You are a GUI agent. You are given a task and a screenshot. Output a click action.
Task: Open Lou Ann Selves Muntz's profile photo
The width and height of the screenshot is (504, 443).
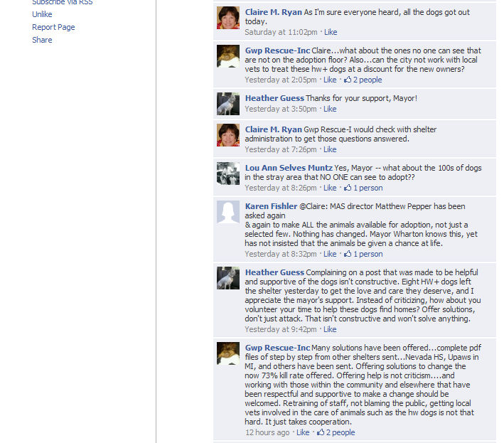pos(228,174)
